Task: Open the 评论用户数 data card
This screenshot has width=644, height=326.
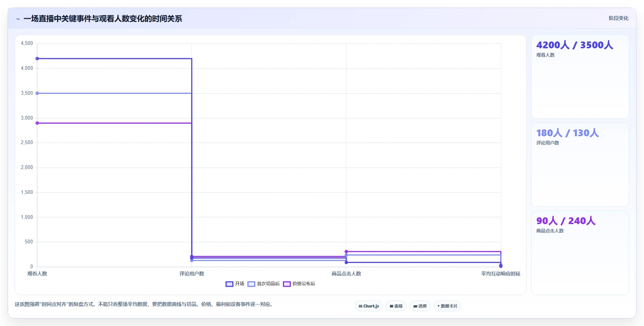Action: pyautogui.click(x=580, y=165)
